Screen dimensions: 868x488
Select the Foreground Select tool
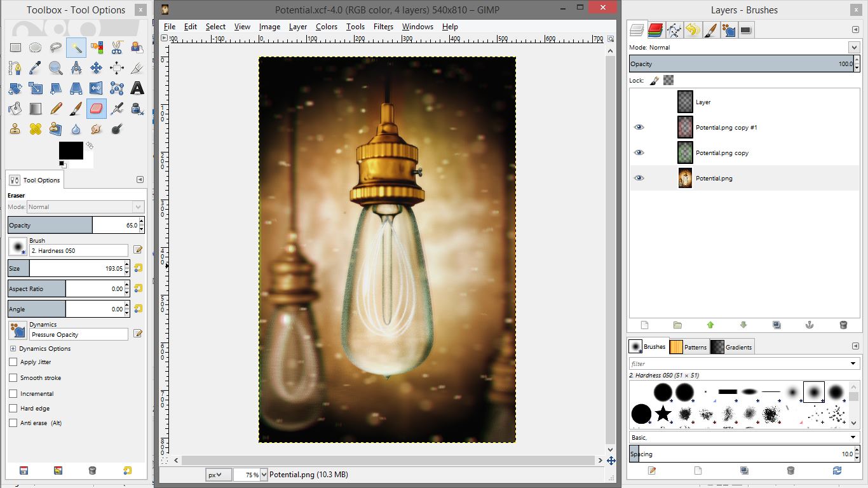tap(137, 47)
